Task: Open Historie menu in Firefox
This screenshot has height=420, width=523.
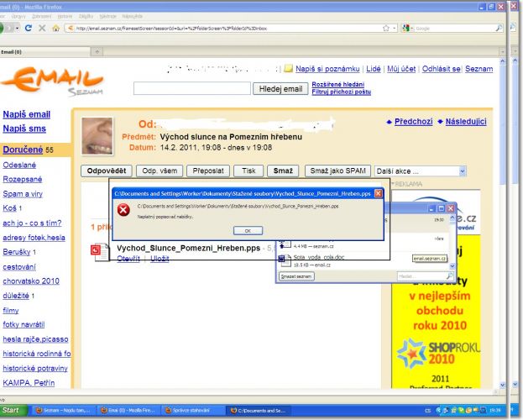Action: pyautogui.click(x=65, y=16)
